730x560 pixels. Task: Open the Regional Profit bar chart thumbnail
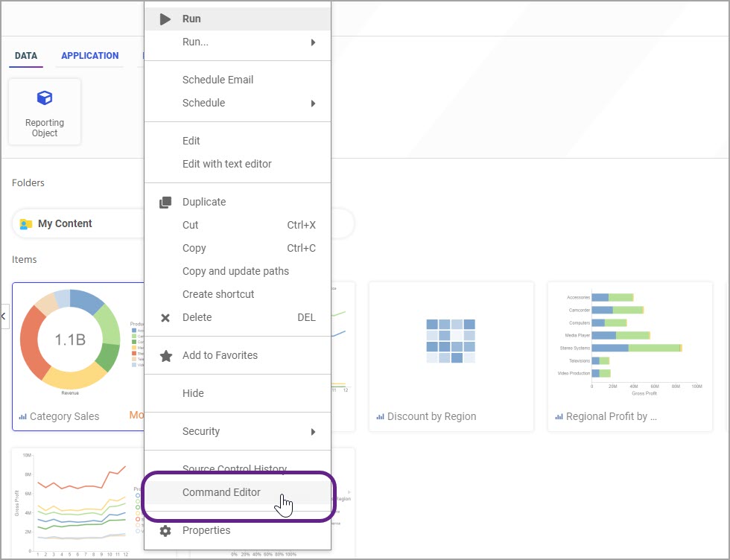click(x=630, y=340)
